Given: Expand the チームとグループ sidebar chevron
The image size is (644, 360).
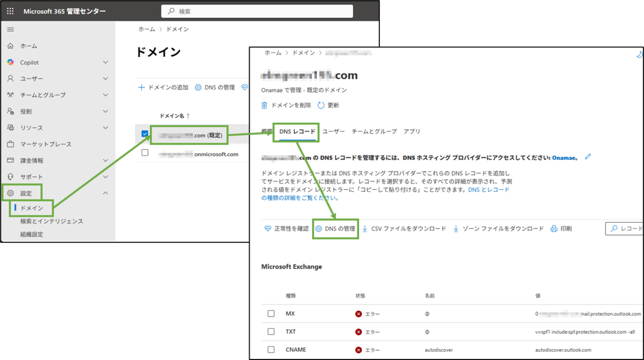Looking at the screenshot, I should tap(106, 95).
